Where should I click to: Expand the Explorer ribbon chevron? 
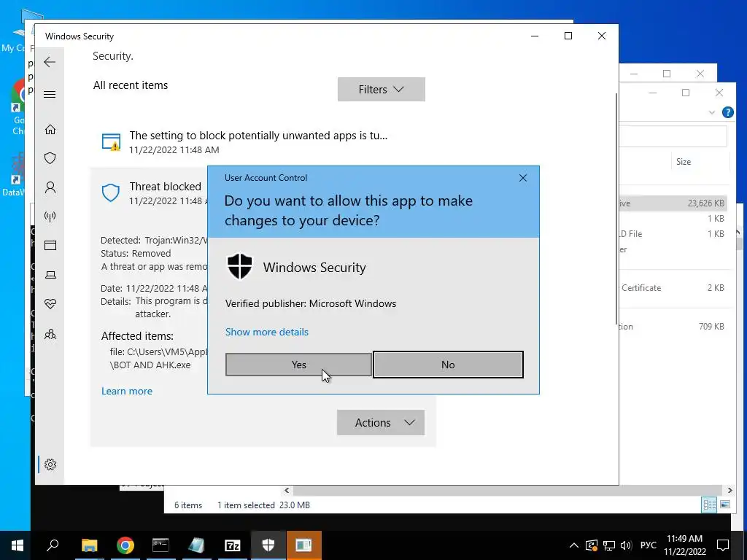pos(712,112)
